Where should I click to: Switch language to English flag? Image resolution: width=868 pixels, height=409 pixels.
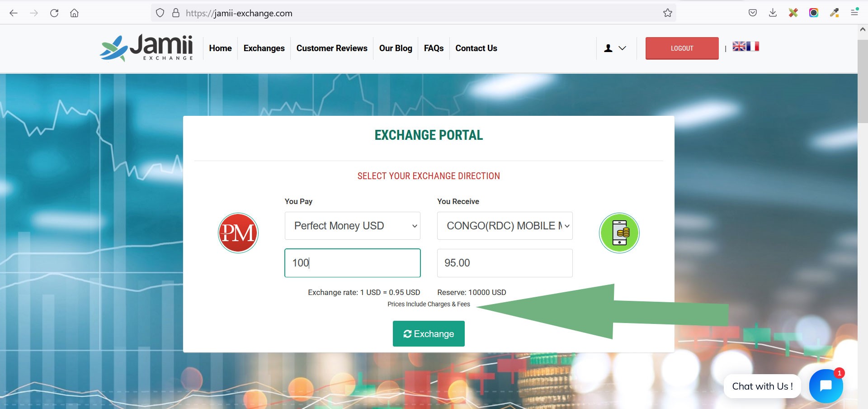pos(739,46)
